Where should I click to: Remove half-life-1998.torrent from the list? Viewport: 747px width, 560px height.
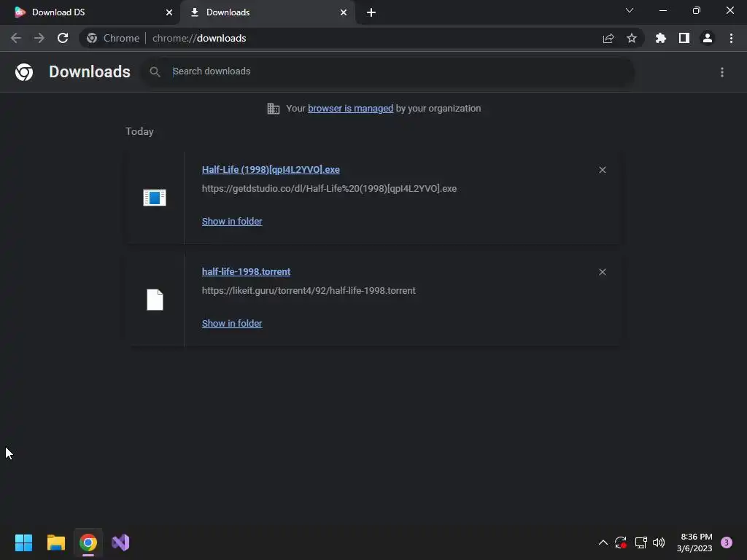(x=602, y=272)
